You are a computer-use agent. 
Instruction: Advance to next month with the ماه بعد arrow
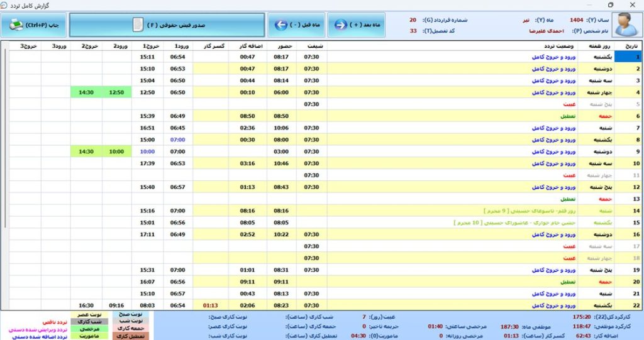tap(340, 25)
